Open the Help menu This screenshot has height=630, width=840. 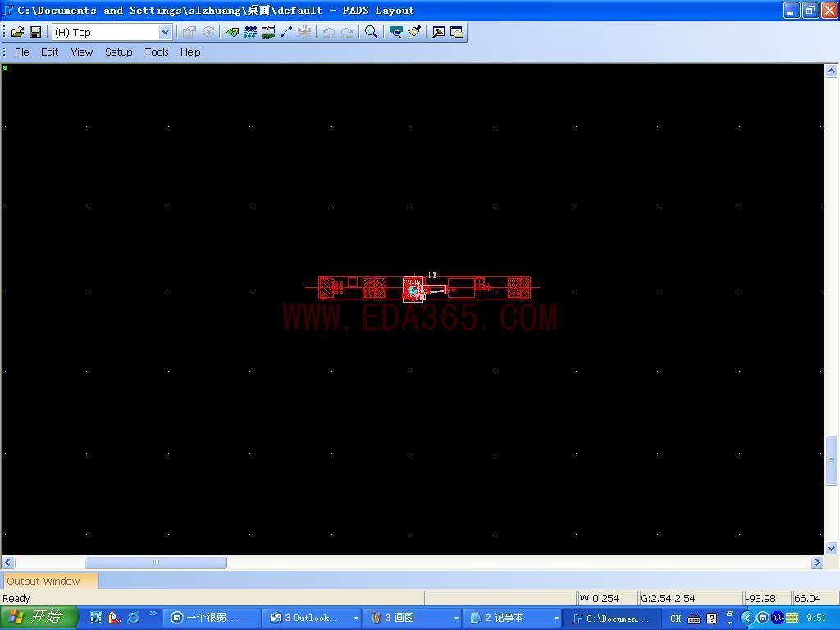coord(190,52)
